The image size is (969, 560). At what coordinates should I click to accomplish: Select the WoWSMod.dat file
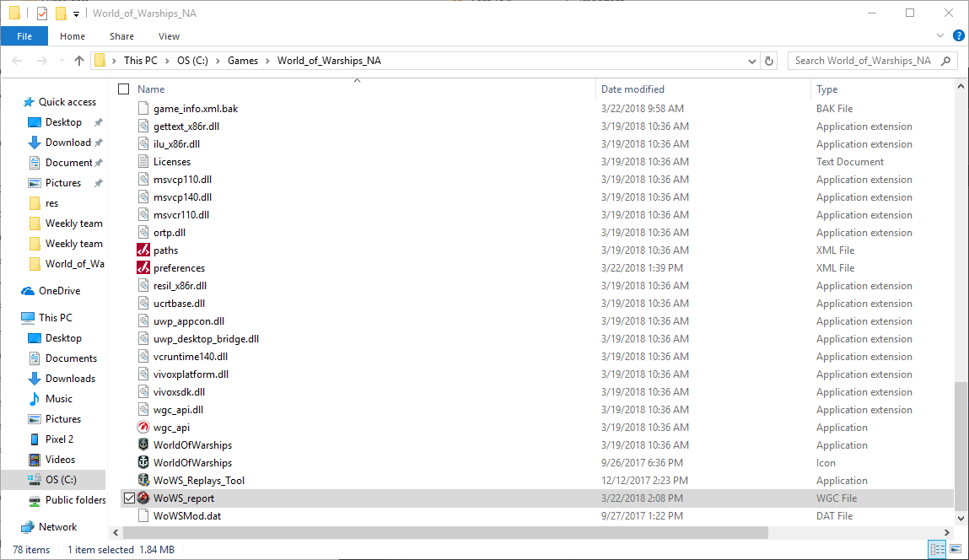(187, 515)
